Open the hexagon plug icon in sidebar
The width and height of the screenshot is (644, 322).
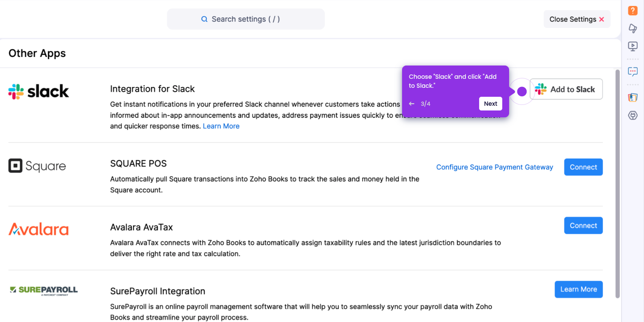633,115
